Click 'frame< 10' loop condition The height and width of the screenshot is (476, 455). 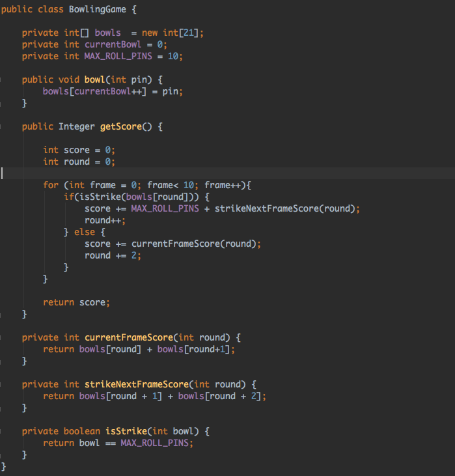(171, 185)
